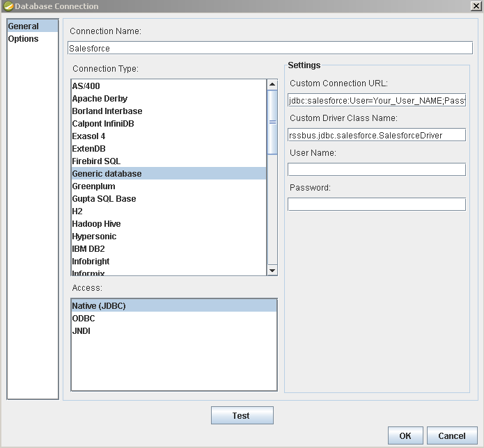Click the User Name input field
484x448 pixels.
[376, 170]
